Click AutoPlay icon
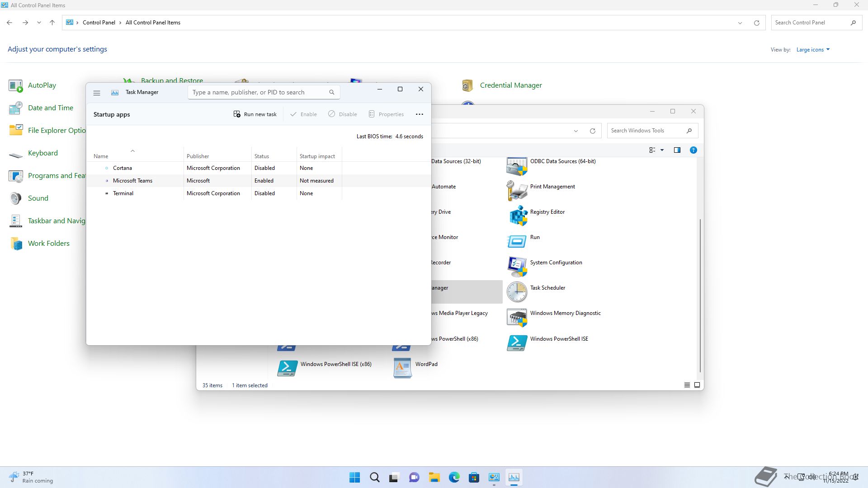 click(16, 85)
